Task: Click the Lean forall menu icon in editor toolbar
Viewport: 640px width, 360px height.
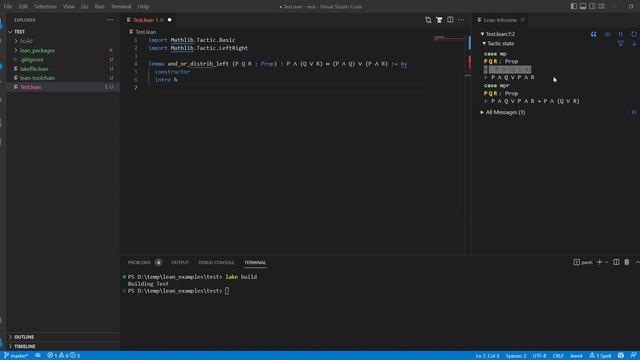Action: tap(439, 20)
